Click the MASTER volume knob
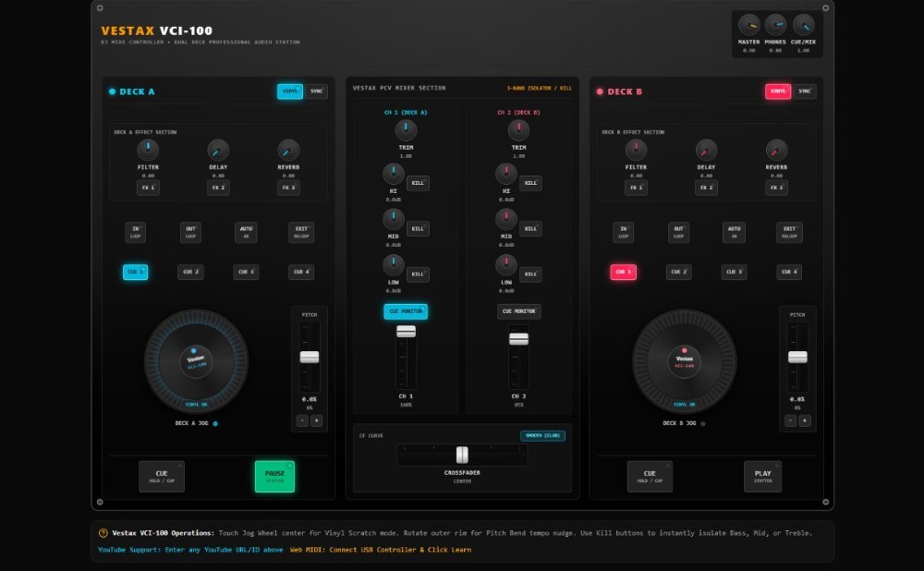Image resolution: width=924 pixels, height=571 pixels. (x=749, y=25)
